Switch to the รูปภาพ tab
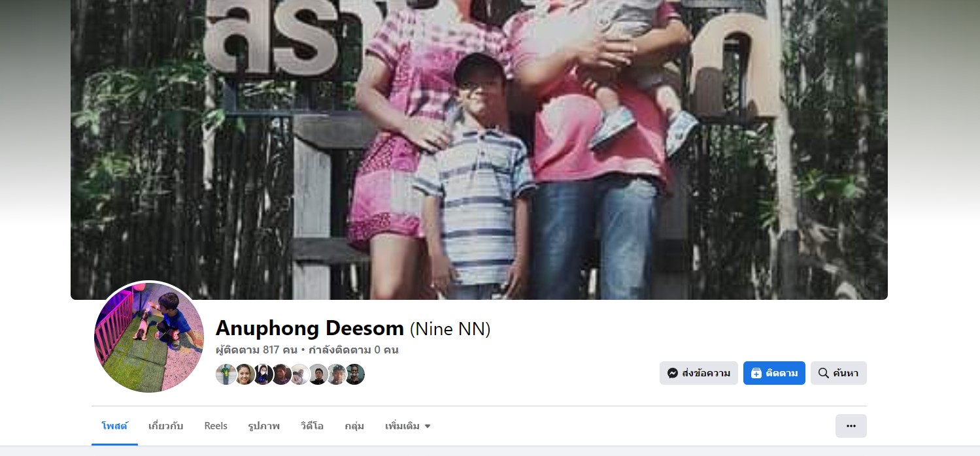Screen dimensions: 980x456 click(264, 426)
